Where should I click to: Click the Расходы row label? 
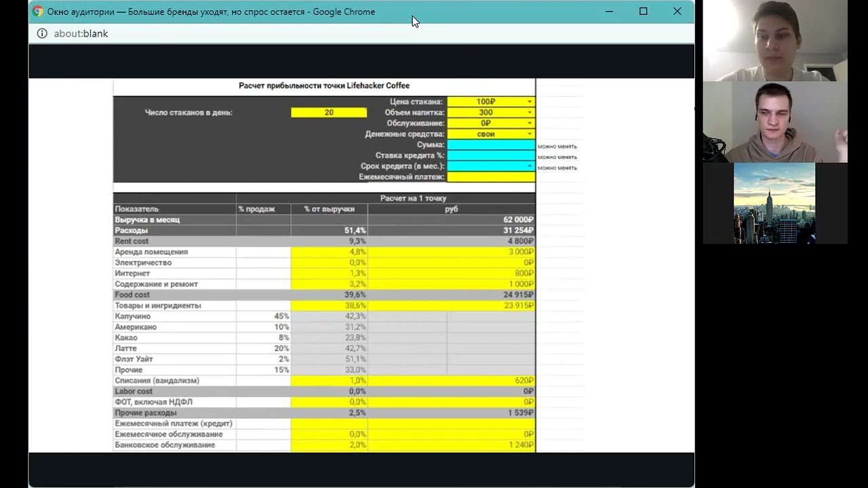click(131, 231)
